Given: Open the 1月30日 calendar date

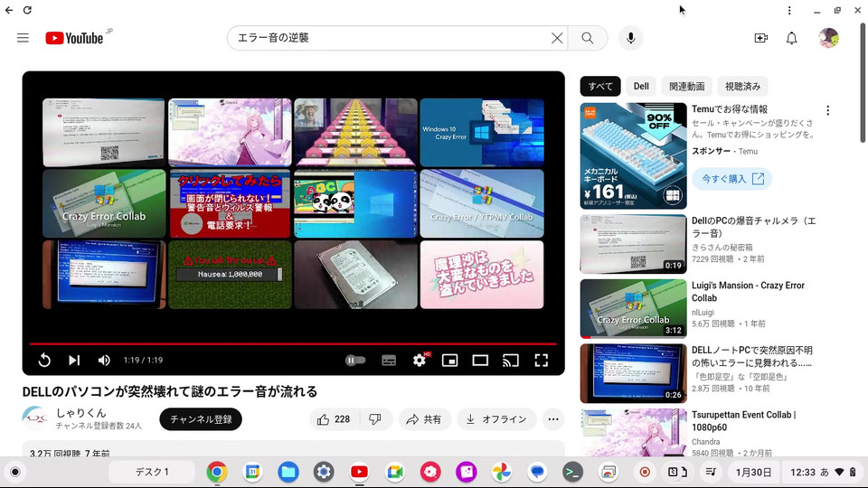Looking at the screenshot, I should coord(753,472).
